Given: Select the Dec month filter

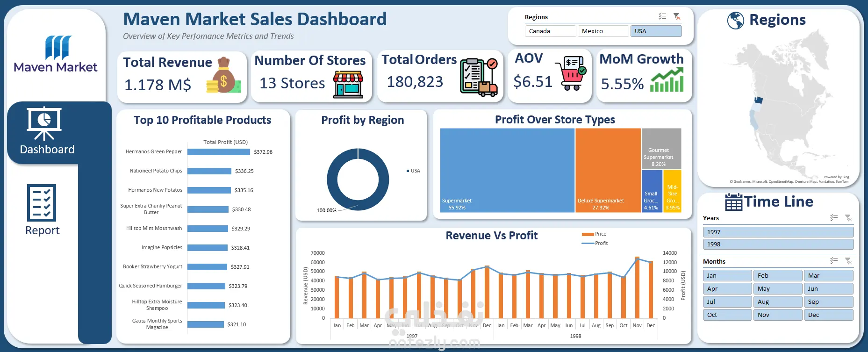Looking at the screenshot, I should click(x=829, y=315).
